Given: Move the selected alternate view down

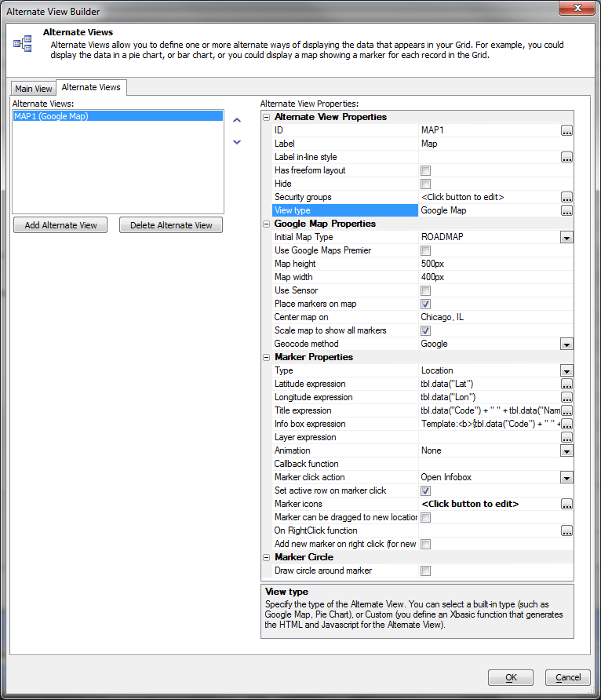Looking at the screenshot, I should point(237,142).
